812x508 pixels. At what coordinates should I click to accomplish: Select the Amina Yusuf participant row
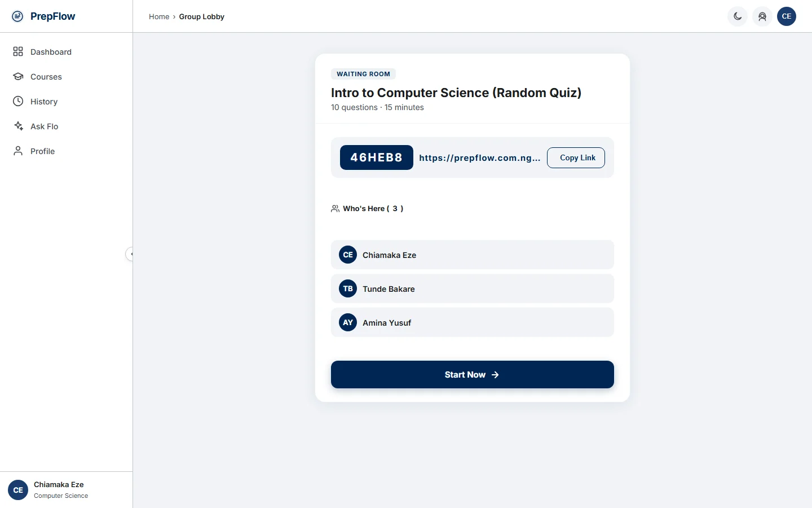(473, 323)
